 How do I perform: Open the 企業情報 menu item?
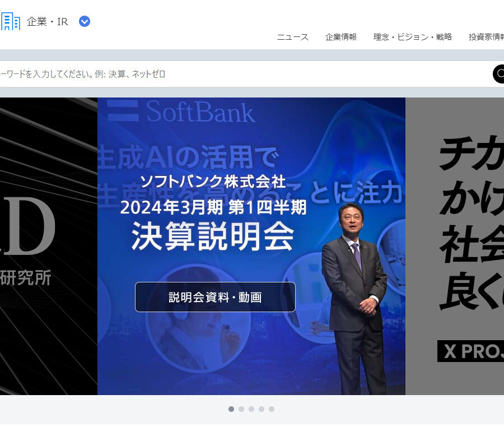pos(341,37)
